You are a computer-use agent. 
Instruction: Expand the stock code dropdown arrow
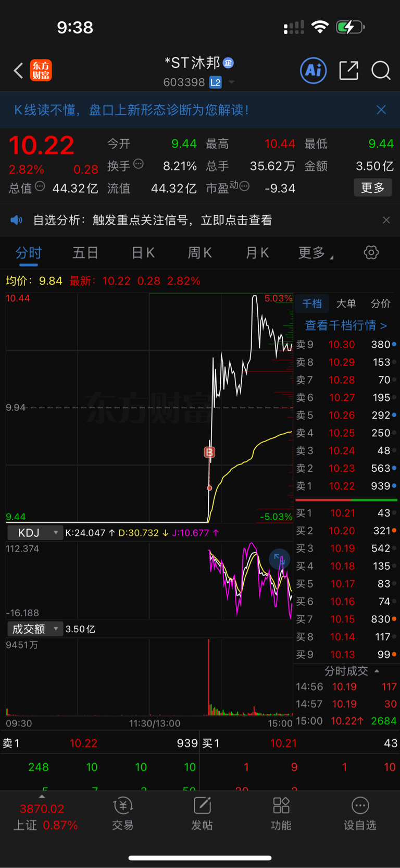click(x=232, y=82)
